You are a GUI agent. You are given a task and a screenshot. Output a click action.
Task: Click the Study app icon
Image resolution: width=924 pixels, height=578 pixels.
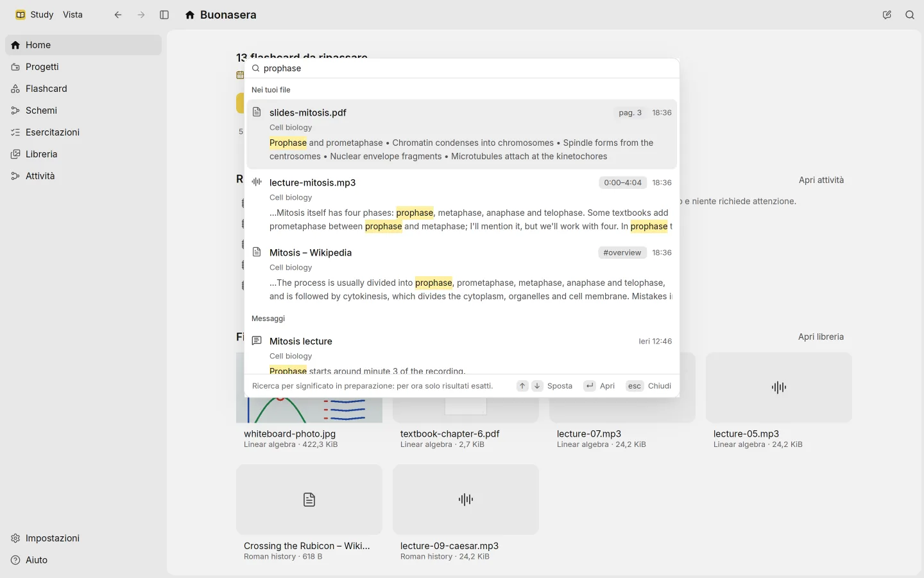click(21, 15)
